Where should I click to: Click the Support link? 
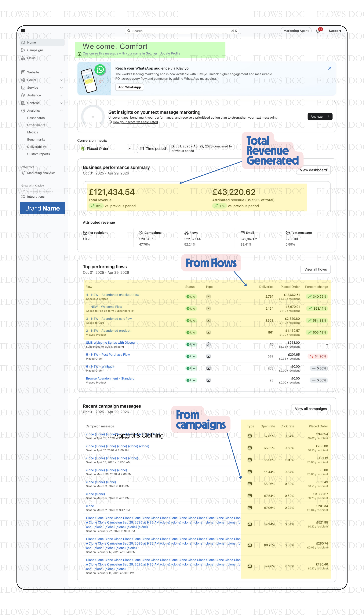335,31
